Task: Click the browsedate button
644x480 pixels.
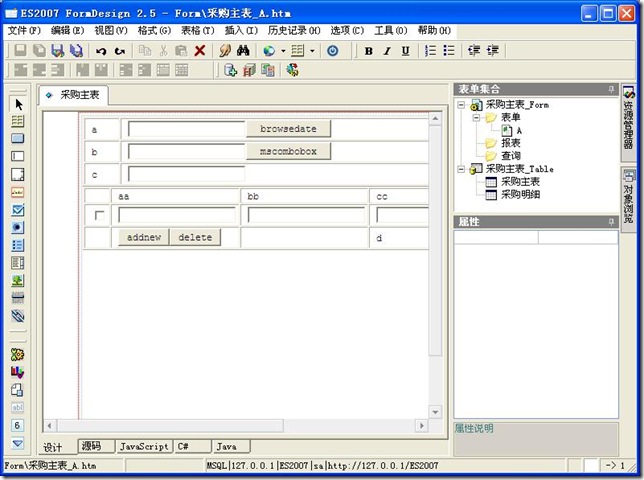Action: click(288, 129)
